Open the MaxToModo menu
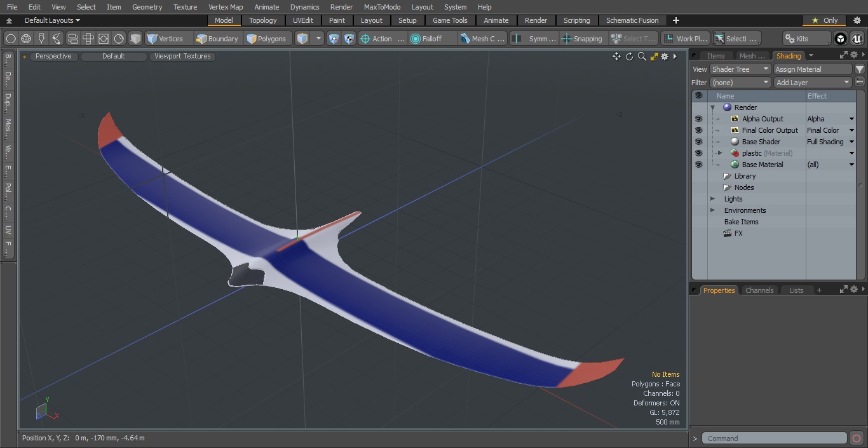 (382, 7)
